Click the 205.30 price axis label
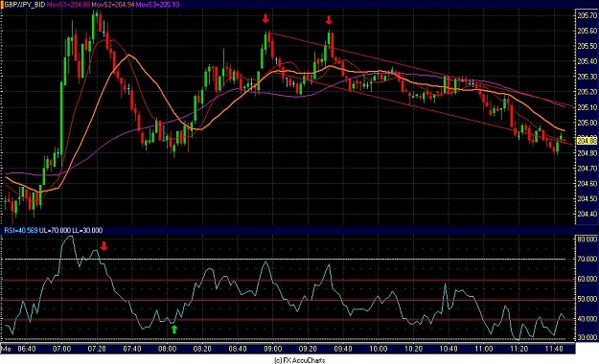The width and height of the screenshot is (599, 364). pyautogui.click(x=587, y=77)
